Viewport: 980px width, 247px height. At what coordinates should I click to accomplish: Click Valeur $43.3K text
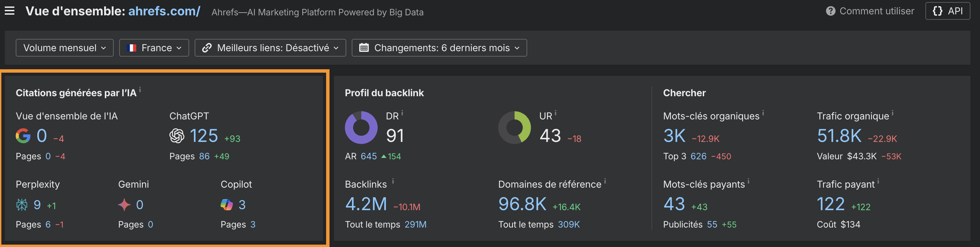pos(847,156)
